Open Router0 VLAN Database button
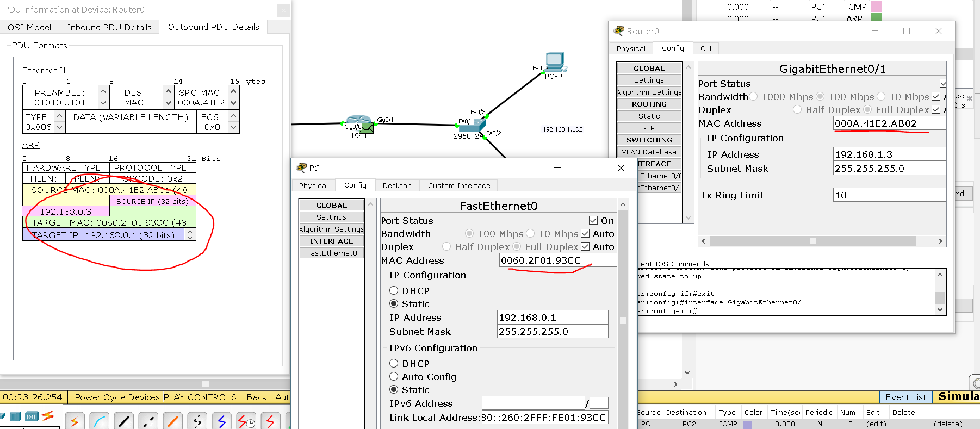The image size is (980, 429). pyautogui.click(x=649, y=152)
